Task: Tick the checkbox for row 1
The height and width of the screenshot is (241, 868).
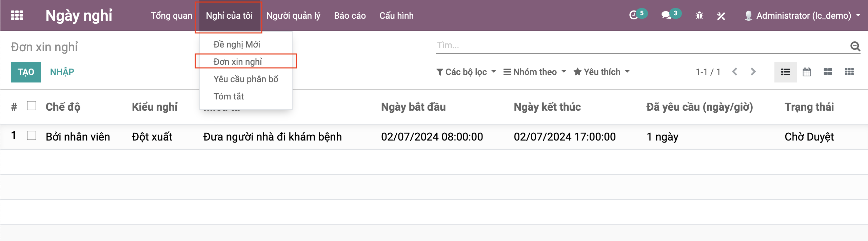Action: pyautogui.click(x=32, y=136)
